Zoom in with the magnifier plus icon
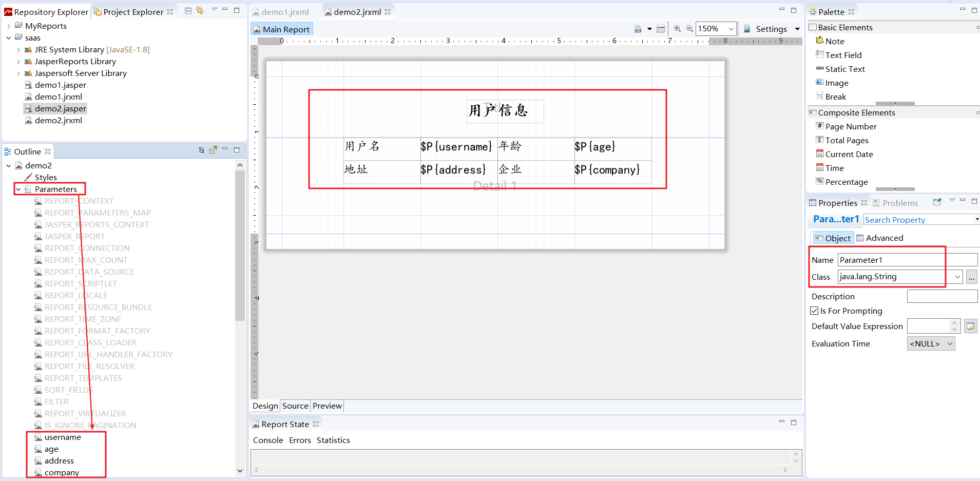 (678, 29)
